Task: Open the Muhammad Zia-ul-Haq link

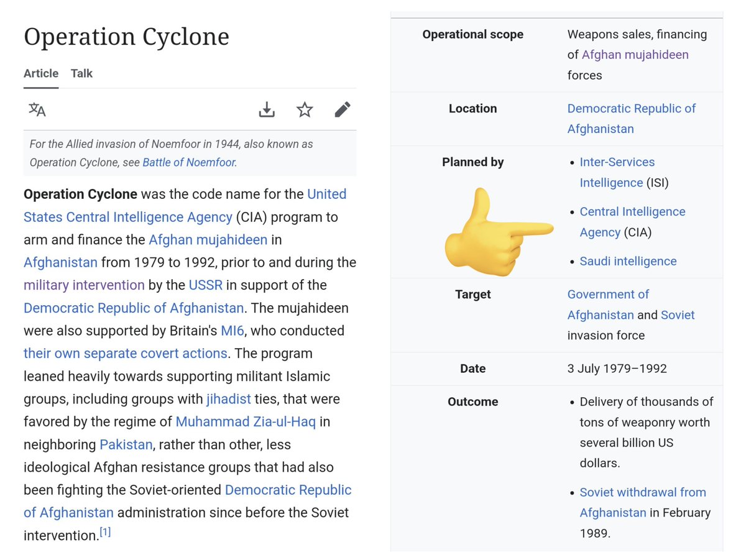Action: pos(246,422)
